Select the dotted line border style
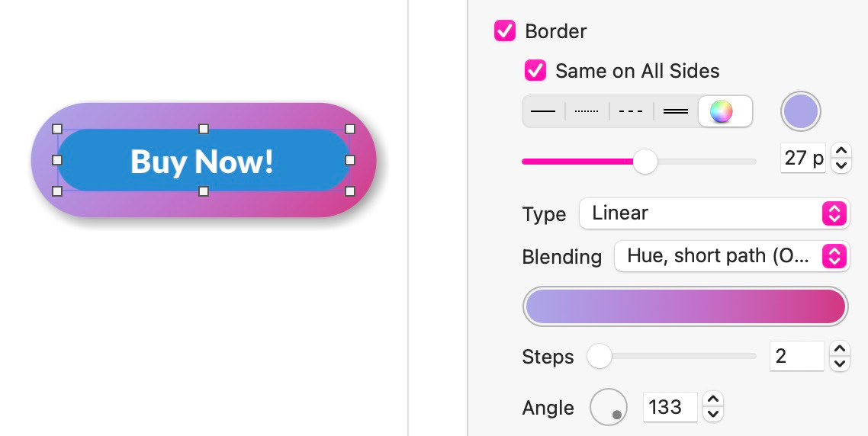 coord(587,111)
